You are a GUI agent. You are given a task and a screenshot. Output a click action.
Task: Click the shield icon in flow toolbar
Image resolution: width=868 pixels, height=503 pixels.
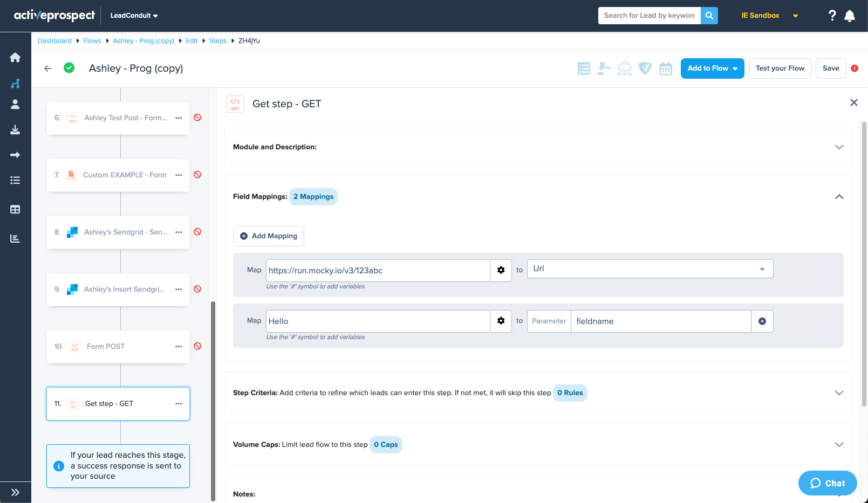[645, 68]
